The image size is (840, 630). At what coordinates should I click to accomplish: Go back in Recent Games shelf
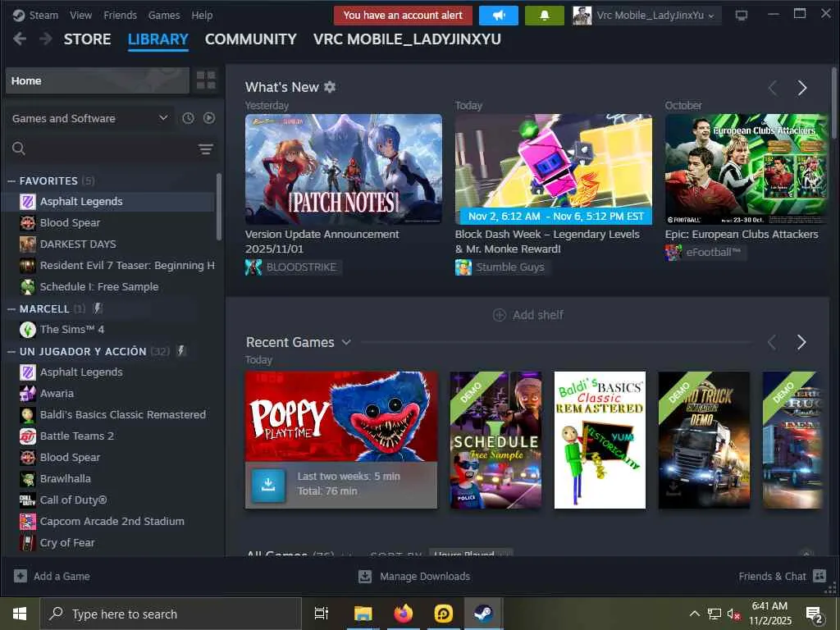(x=772, y=342)
